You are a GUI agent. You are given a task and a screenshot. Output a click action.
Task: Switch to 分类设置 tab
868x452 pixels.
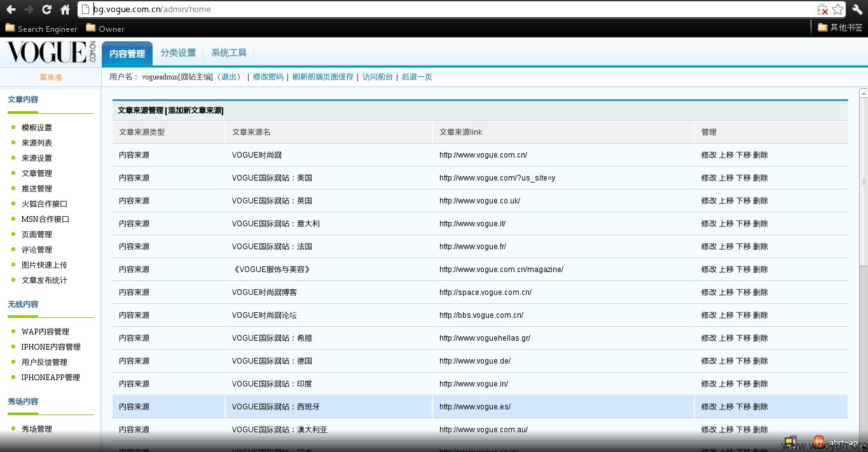[178, 53]
